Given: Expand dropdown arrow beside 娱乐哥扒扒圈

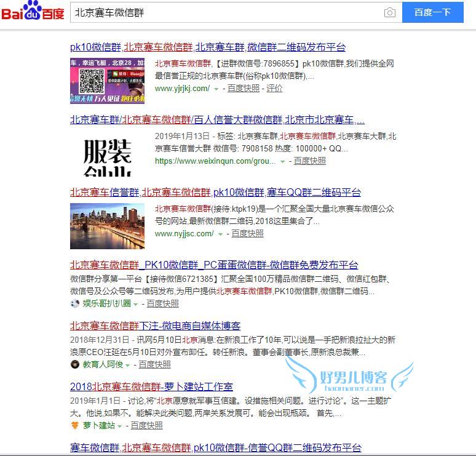Looking at the screenshot, I should (135, 304).
